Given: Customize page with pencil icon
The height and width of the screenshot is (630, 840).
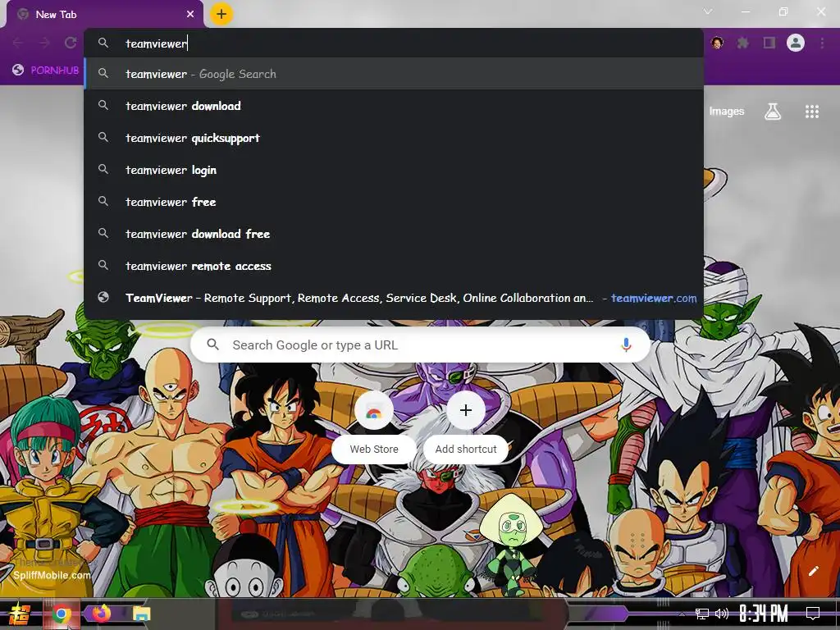Looking at the screenshot, I should point(813,571).
